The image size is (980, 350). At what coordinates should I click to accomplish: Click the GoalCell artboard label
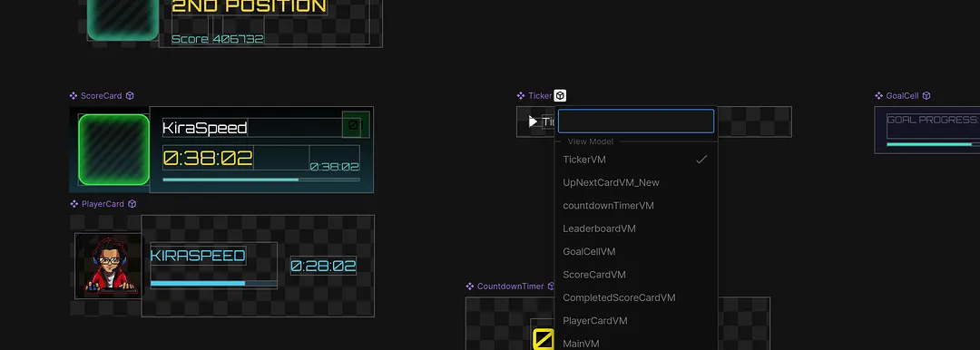point(903,95)
